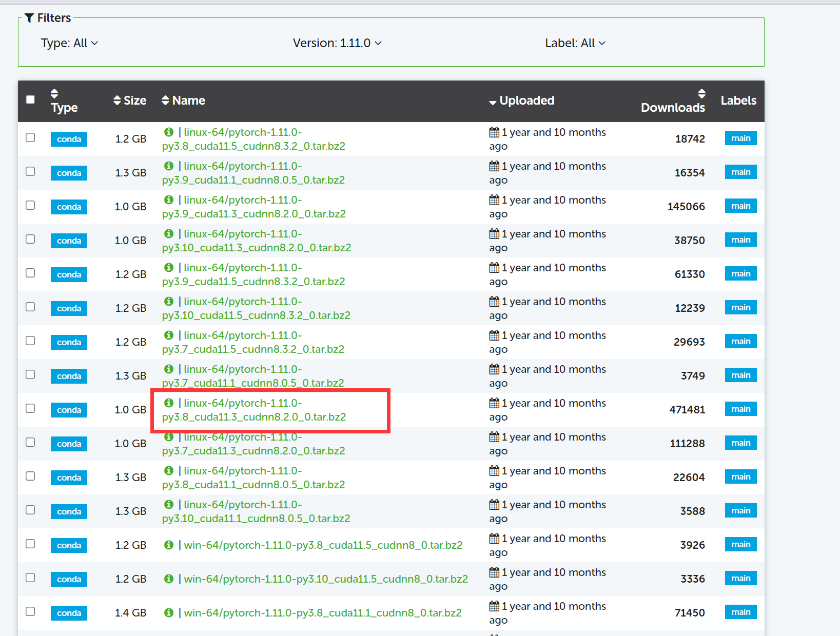840x636 pixels.
Task: Click sort arrows icon beside Size header
Action: [x=118, y=100]
